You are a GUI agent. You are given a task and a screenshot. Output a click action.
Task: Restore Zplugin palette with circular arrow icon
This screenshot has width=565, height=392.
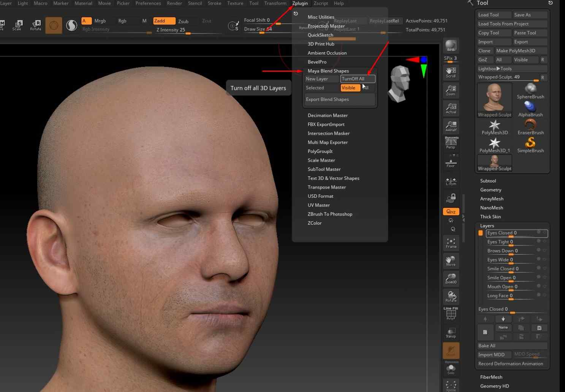point(296,14)
